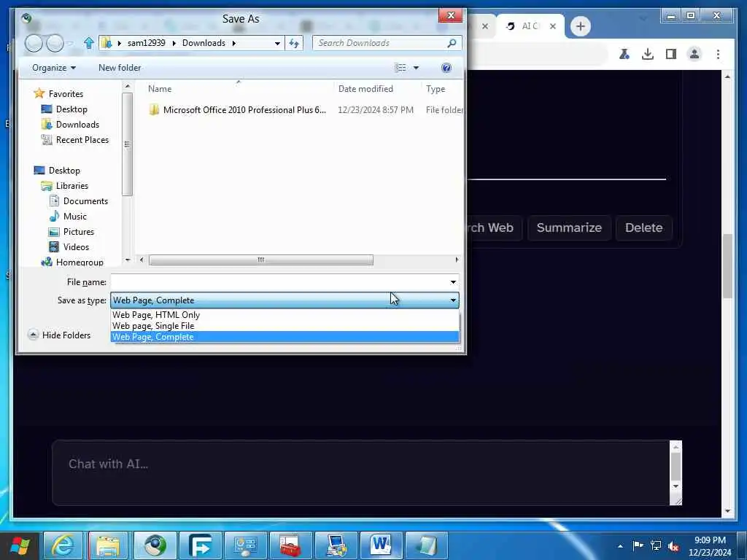
Task: Click the muted volume icon in the tray
Action: point(673,545)
